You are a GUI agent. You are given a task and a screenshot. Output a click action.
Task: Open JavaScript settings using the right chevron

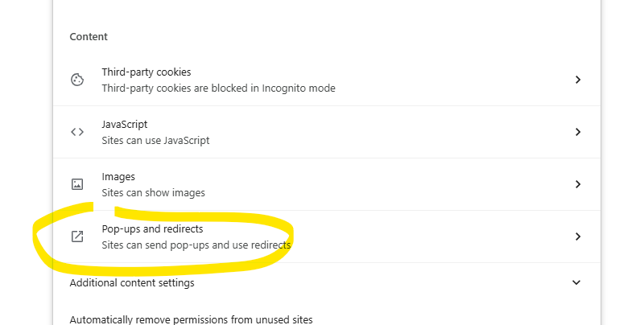pos(578,132)
